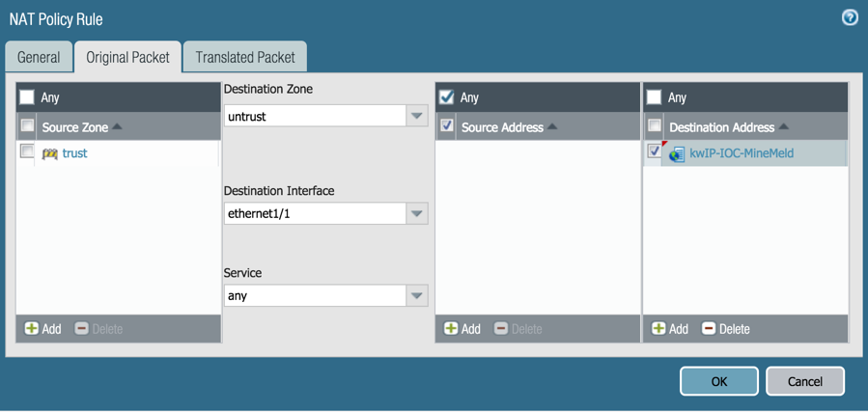Switch to the General tab
The height and width of the screenshot is (412, 868).
pos(39,57)
